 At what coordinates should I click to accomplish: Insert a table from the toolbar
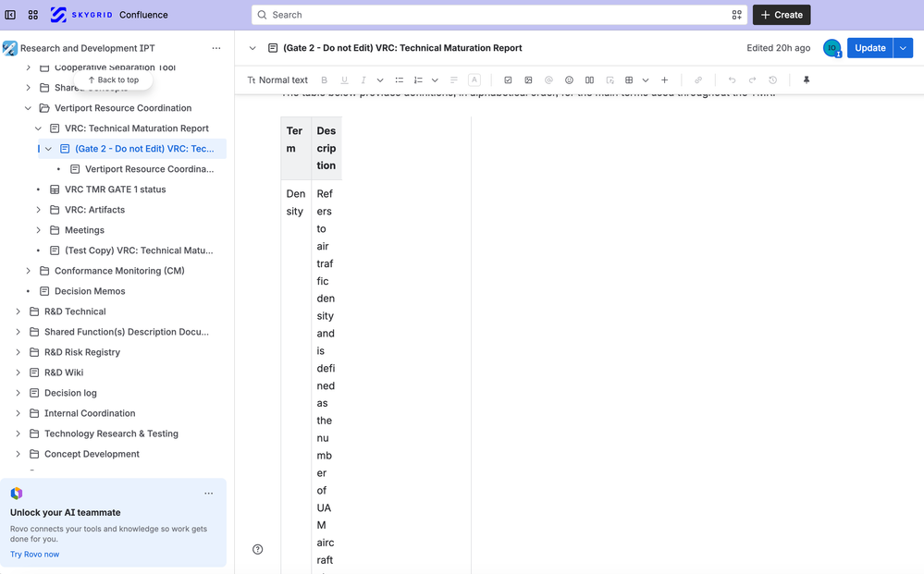coord(629,80)
